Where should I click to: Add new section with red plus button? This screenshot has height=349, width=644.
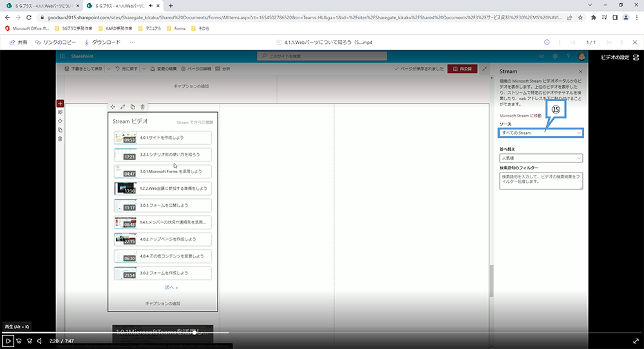[60, 104]
